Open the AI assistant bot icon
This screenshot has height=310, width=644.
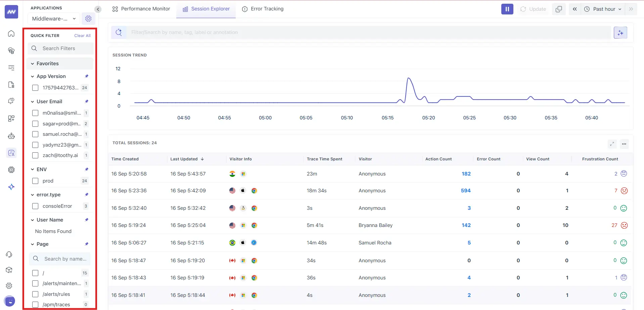tap(11, 136)
